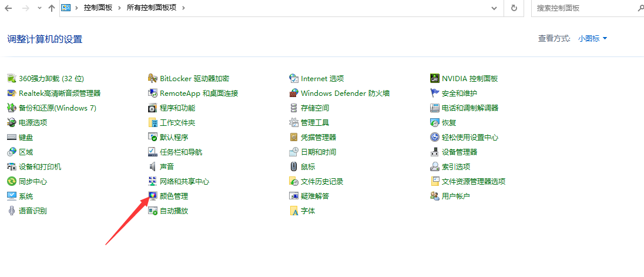Open the 网络和共享中心 icon

click(153, 181)
